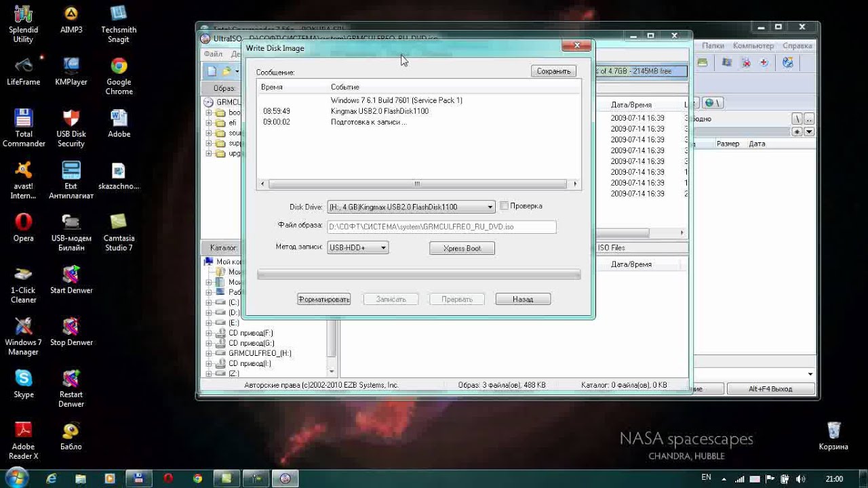Expand drive (D:) in UltraISO tree

tap(209, 312)
